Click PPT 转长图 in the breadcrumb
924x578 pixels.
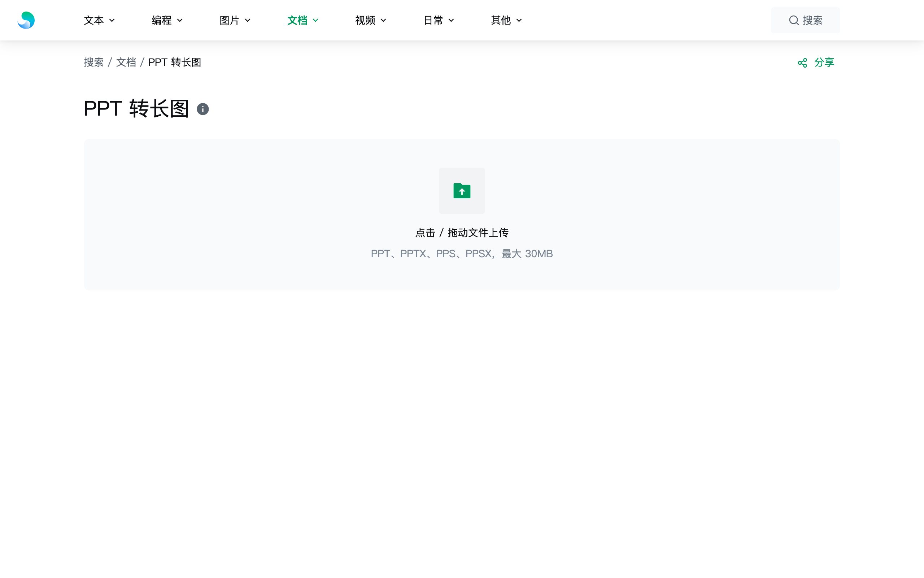[x=174, y=62]
